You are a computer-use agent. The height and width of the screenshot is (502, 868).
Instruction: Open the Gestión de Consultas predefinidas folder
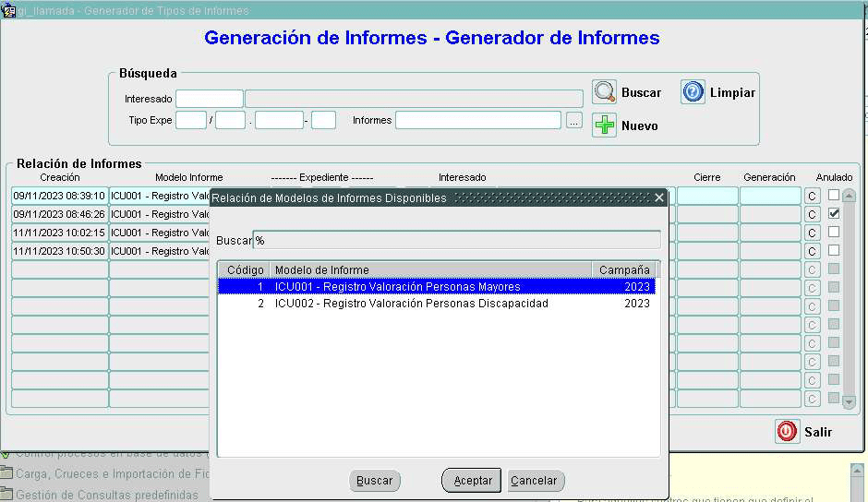pyautogui.click(x=7, y=495)
